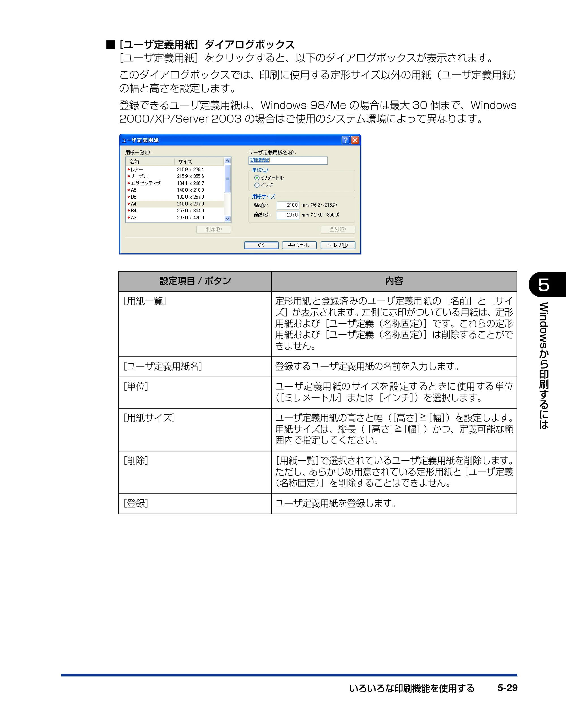Click the paper list scrollbar thumb
566x728 pixels.
point(228,179)
